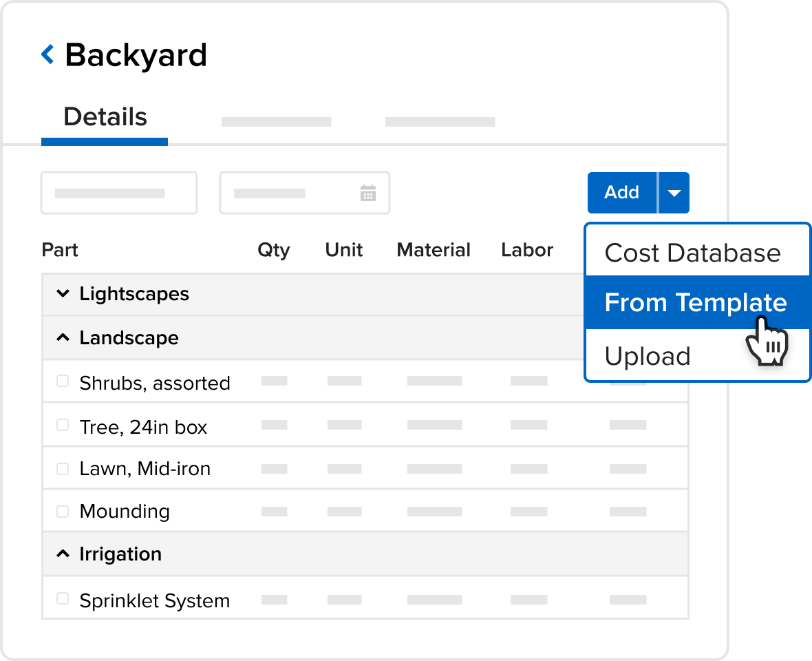Click the Irrigation group label
This screenshot has height=661, width=812.
coord(120,554)
